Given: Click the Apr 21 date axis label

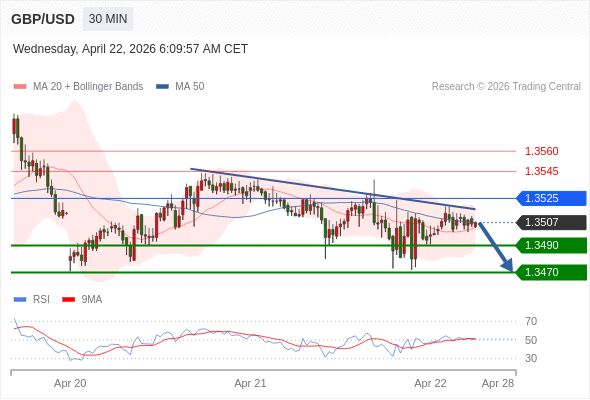Looking at the screenshot, I should pos(250,383).
